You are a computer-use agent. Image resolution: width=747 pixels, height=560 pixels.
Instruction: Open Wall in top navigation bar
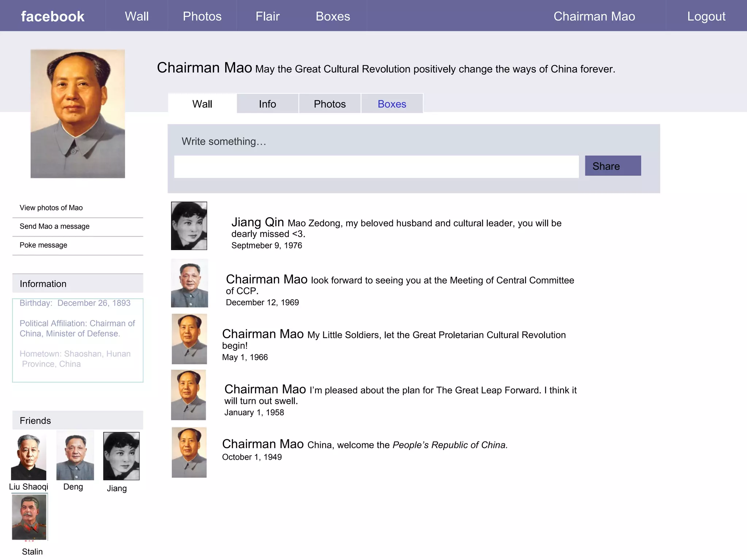(x=136, y=16)
